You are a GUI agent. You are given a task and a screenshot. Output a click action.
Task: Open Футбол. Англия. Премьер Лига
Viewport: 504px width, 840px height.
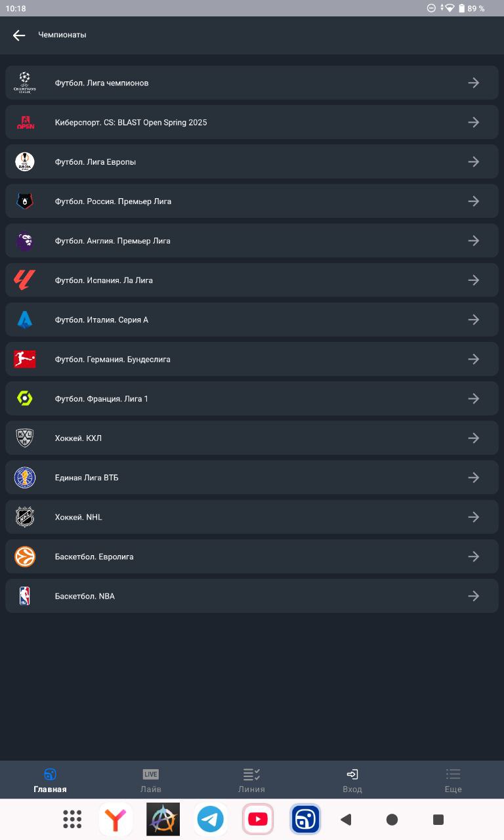tap(252, 241)
